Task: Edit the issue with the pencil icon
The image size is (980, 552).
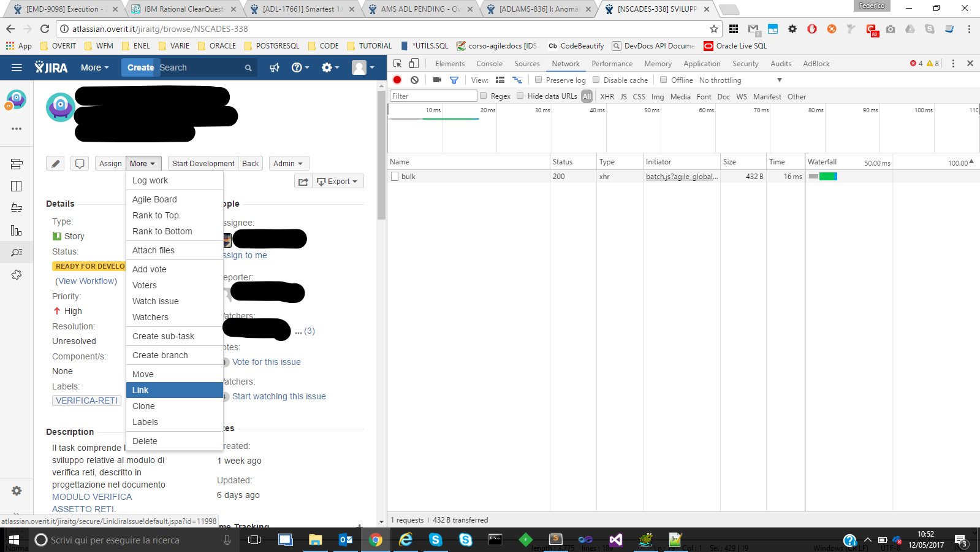Action: pos(55,163)
